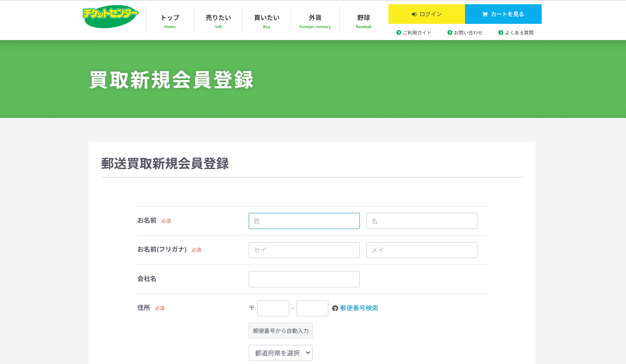Click the login arrow icon
The width and height of the screenshot is (626, 364).
(x=414, y=14)
